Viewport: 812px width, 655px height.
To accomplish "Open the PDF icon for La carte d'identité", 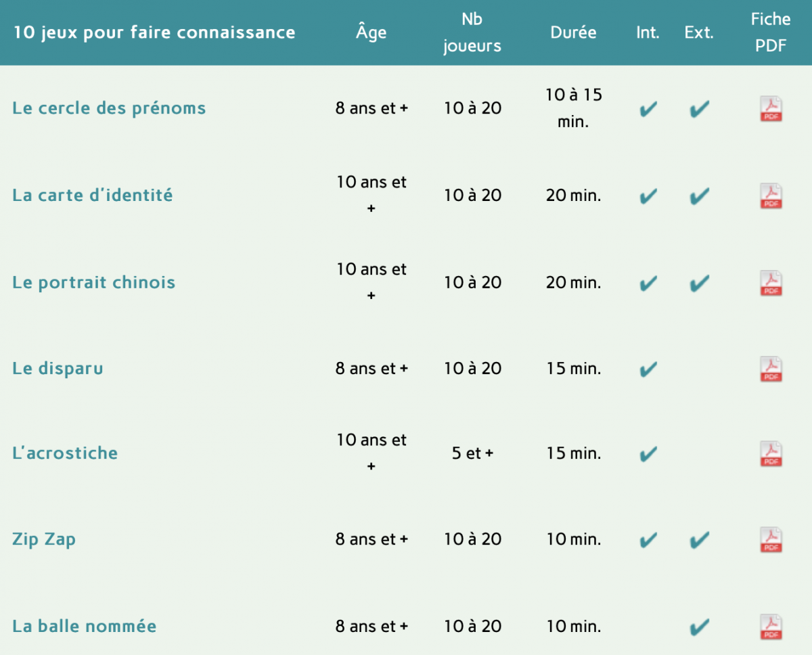I will tap(771, 196).
